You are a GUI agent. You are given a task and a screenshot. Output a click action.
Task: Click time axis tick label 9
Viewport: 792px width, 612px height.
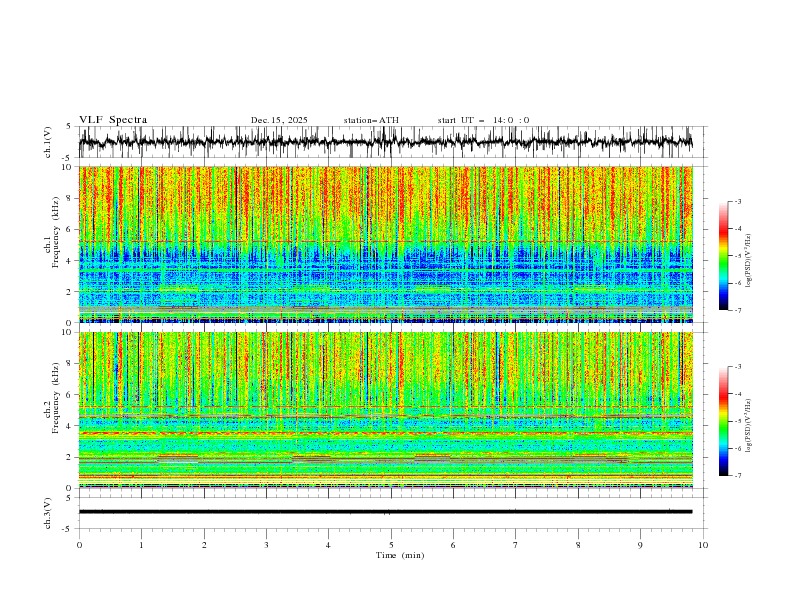(x=640, y=545)
